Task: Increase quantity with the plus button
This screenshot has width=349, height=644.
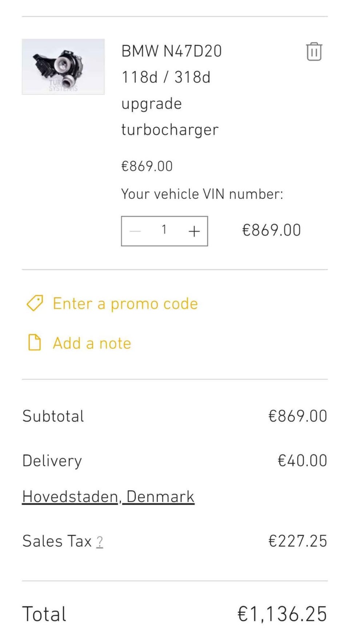Action: click(194, 231)
